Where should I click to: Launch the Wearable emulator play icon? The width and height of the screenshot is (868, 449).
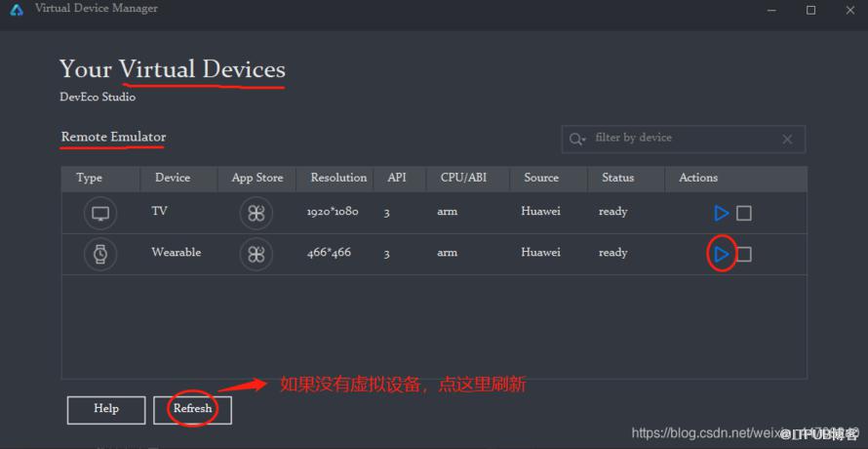[x=722, y=255]
